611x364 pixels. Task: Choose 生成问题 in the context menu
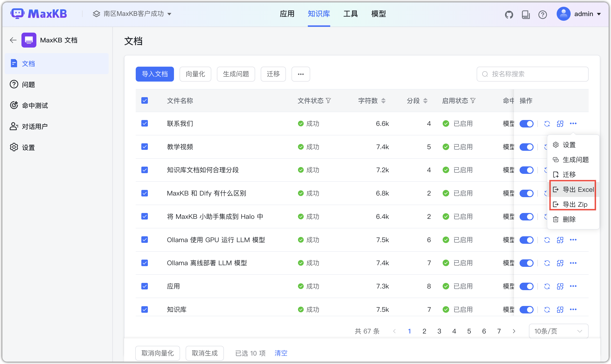573,160
